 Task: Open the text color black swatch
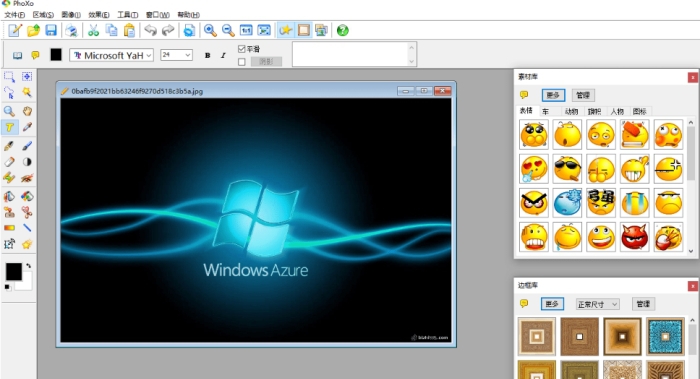(x=56, y=55)
